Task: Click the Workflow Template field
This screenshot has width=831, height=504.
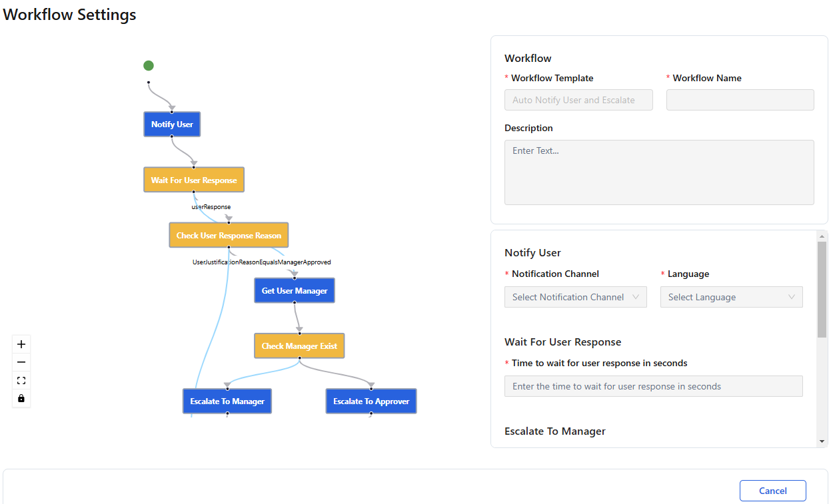Action: pyautogui.click(x=578, y=100)
